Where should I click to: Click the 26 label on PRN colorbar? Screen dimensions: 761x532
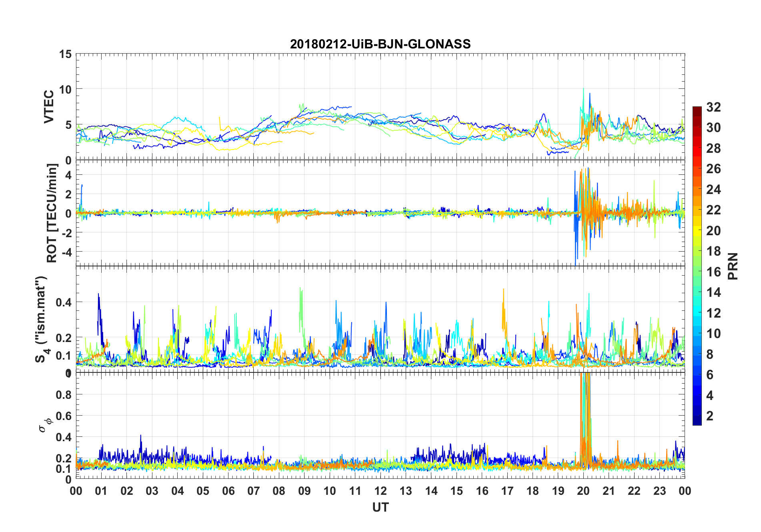click(714, 169)
